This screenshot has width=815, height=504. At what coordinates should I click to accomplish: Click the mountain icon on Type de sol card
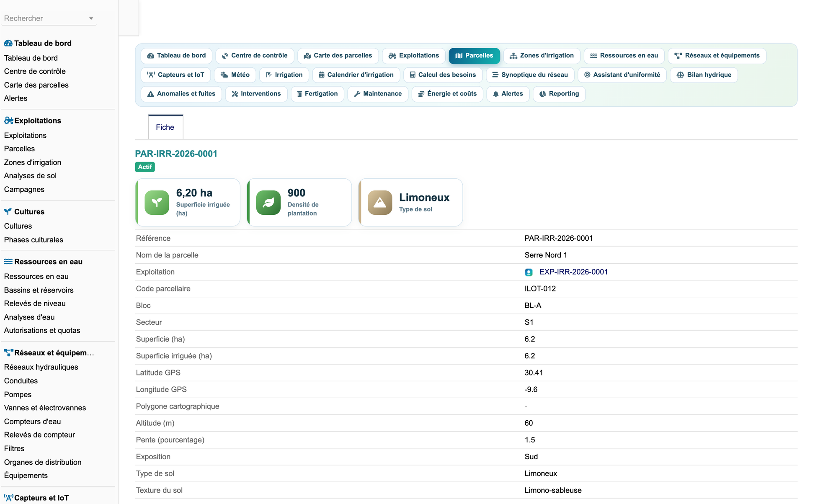coord(380,203)
